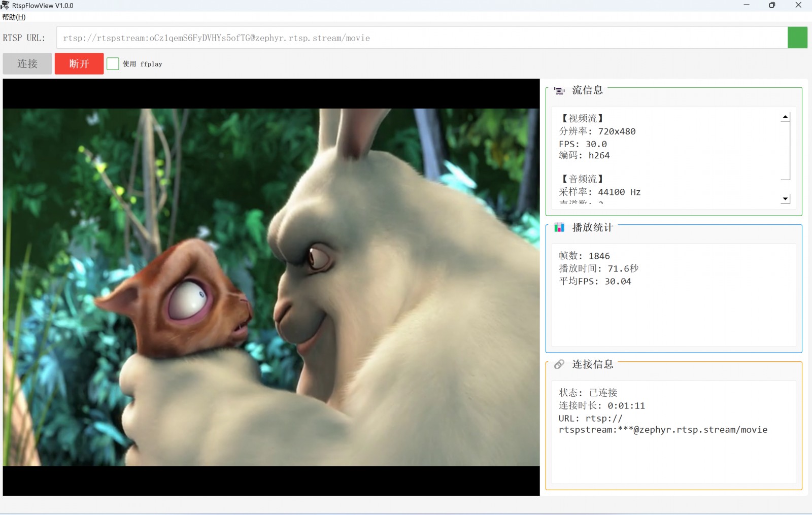812x515 pixels.
Task: Minimize the RtspFlowView window
Action: 747,5
